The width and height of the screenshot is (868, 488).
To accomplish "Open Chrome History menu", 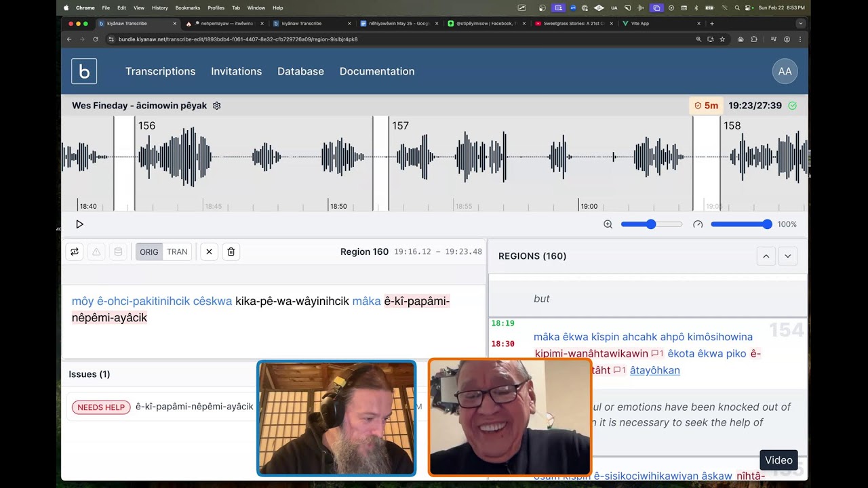I will click(x=160, y=7).
